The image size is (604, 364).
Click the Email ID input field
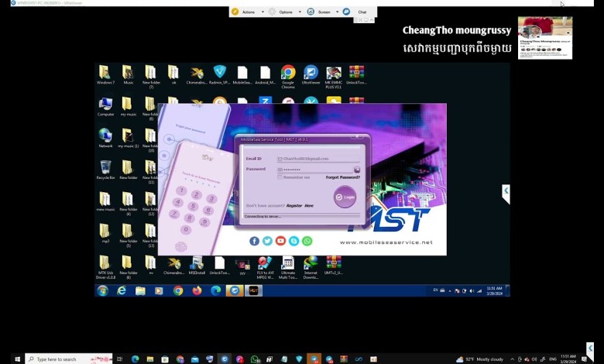[317, 158]
